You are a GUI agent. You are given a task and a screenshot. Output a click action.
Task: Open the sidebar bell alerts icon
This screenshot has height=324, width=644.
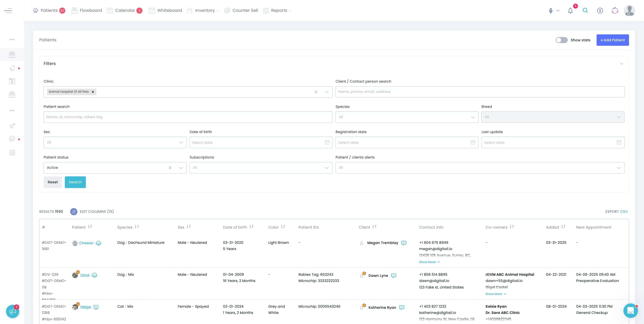tap(12, 68)
